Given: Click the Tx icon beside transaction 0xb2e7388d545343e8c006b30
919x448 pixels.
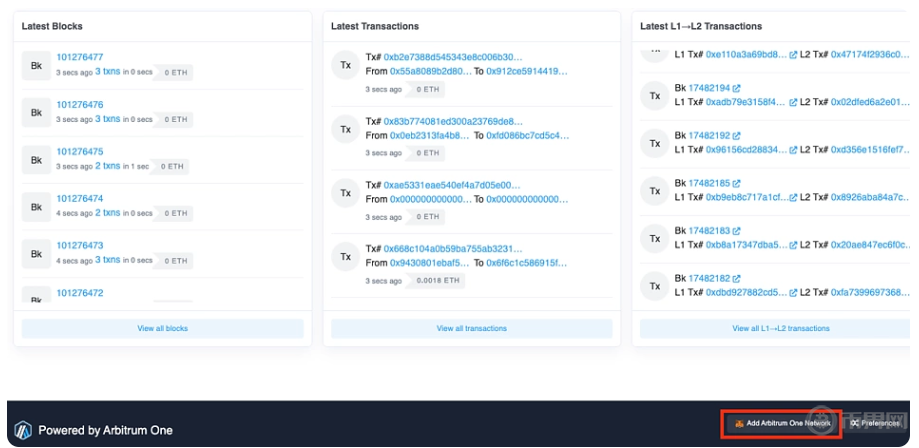Looking at the screenshot, I should [x=345, y=65].
